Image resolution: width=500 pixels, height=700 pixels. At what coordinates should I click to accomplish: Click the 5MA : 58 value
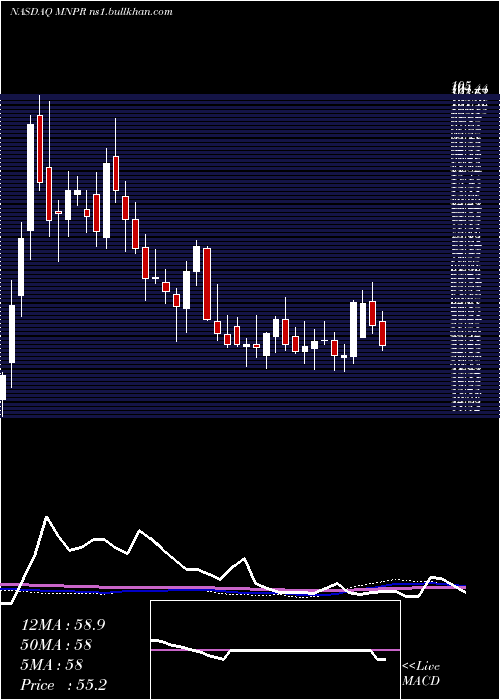[52, 665]
